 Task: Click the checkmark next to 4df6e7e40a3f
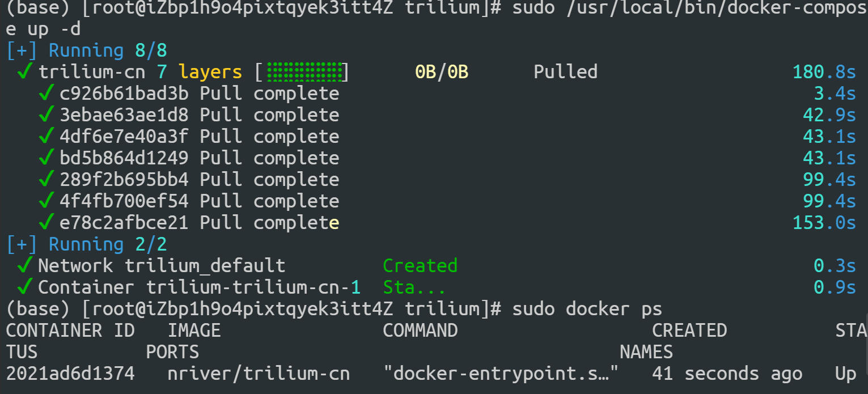46,137
